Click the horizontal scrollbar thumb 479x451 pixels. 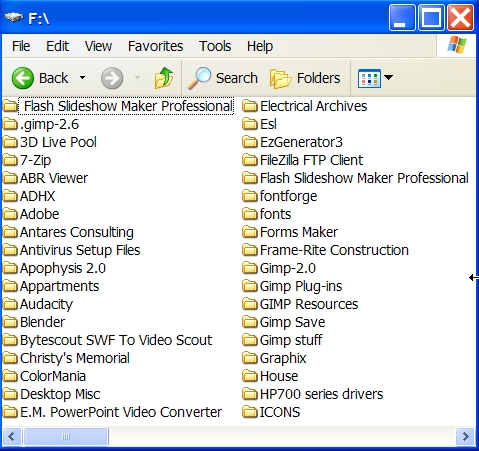(66, 436)
